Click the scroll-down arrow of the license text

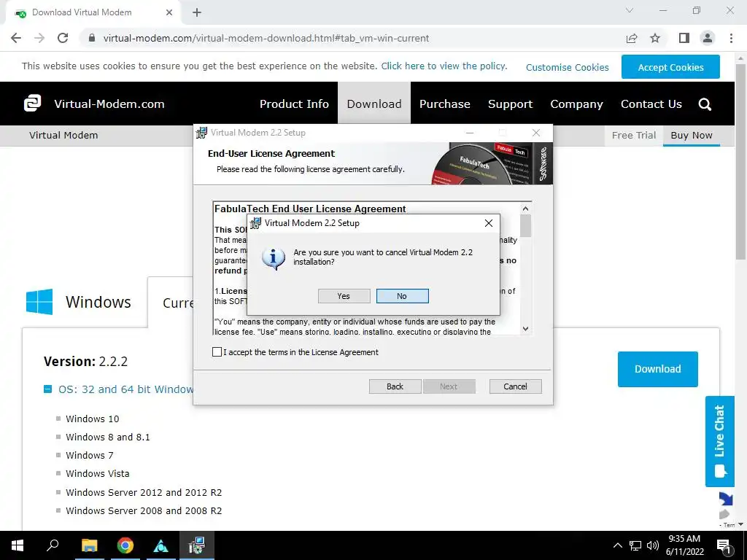(x=525, y=328)
